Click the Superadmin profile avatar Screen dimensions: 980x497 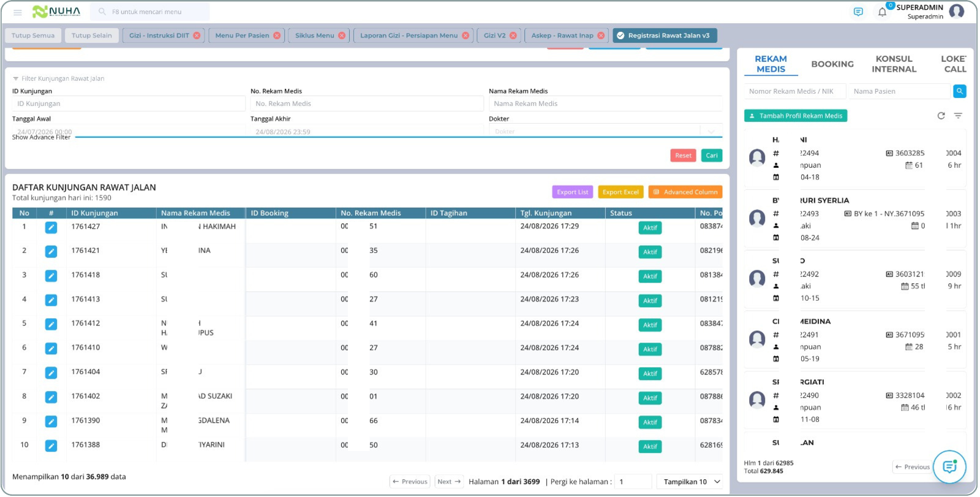pos(956,11)
